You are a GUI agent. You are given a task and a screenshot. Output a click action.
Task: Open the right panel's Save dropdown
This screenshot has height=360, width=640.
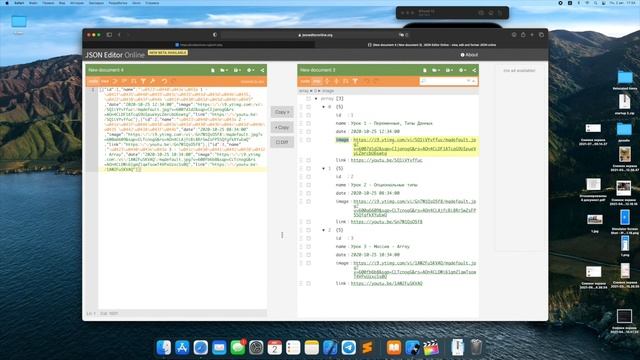tap(449, 70)
